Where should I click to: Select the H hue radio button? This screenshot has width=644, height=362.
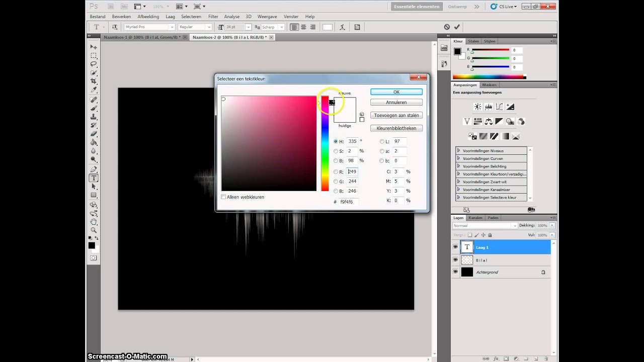(336, 141)
